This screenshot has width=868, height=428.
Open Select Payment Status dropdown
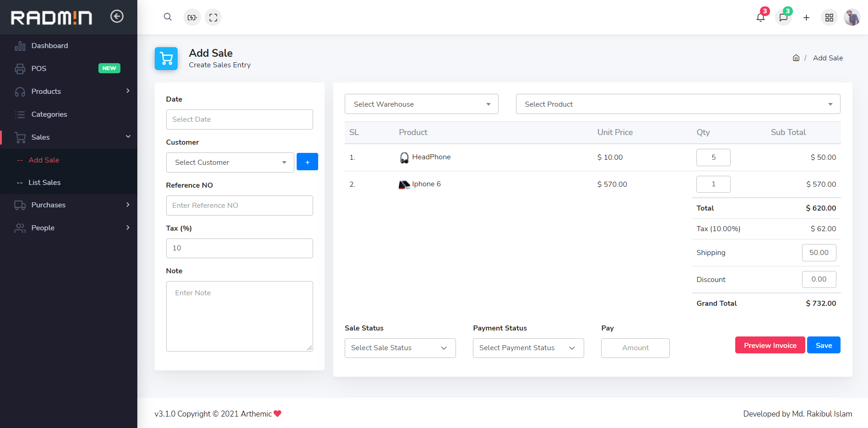pyautogui.click(x=528, y=348)
